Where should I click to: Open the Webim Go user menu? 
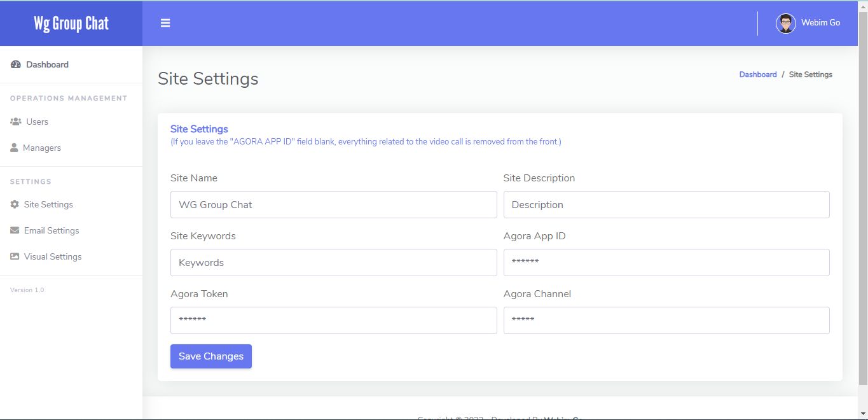coord(820,23)
